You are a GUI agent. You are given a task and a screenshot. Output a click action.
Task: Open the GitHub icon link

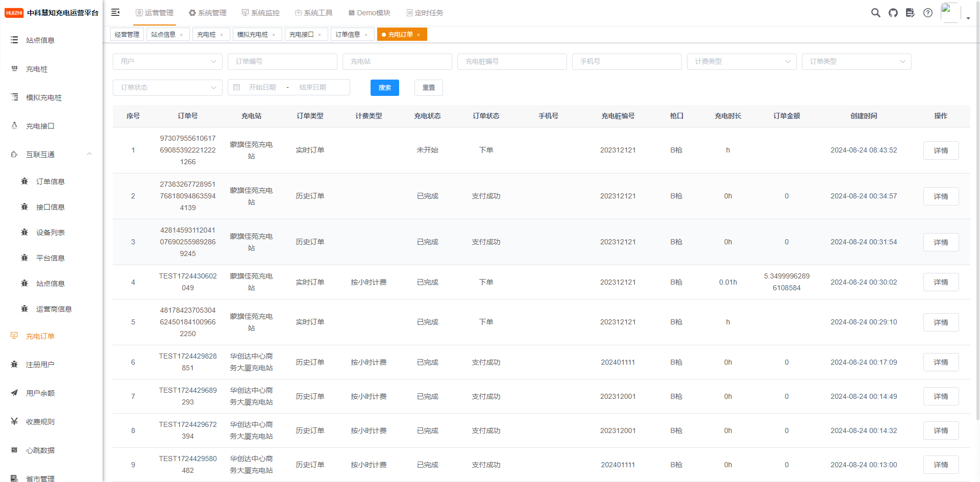pos(893,13)
